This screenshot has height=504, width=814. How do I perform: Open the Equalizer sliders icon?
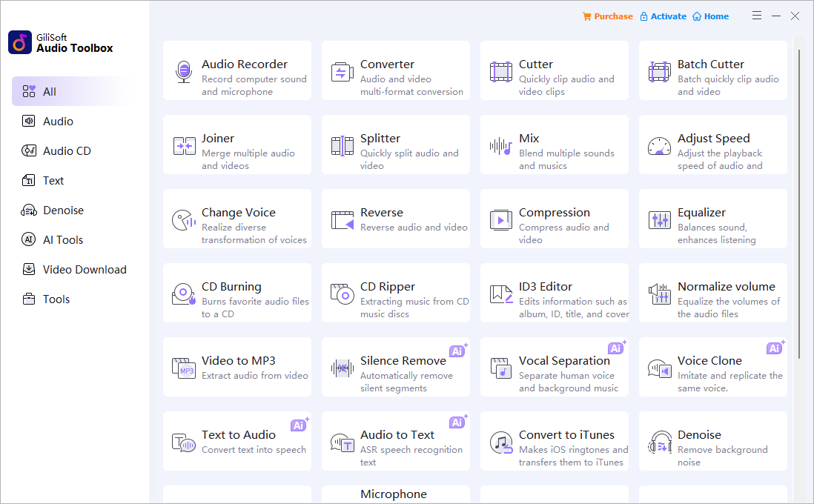(659, 220)
